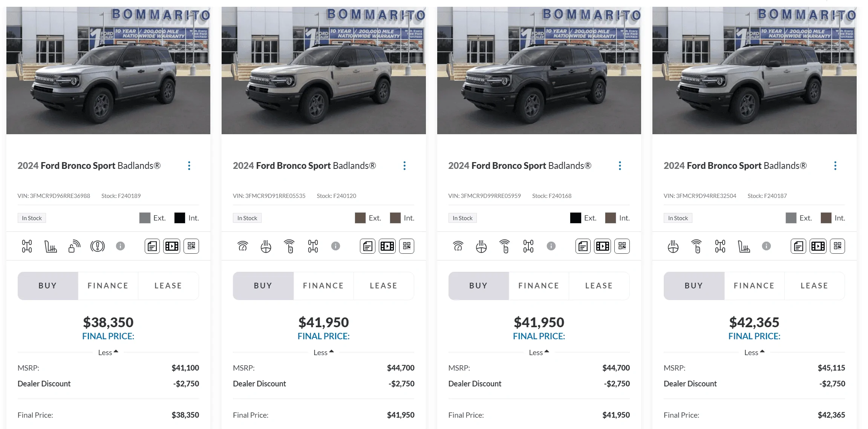Viewport: 868px width, 429px height.
Task: Collapse Less breakdown on $42,365 card
Action: point(754,352)
